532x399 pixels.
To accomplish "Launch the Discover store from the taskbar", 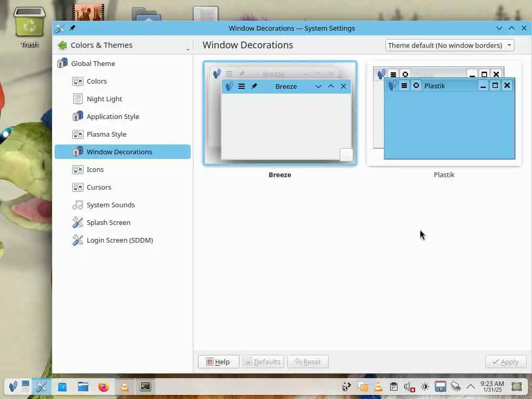I will (x=62, y=387).
